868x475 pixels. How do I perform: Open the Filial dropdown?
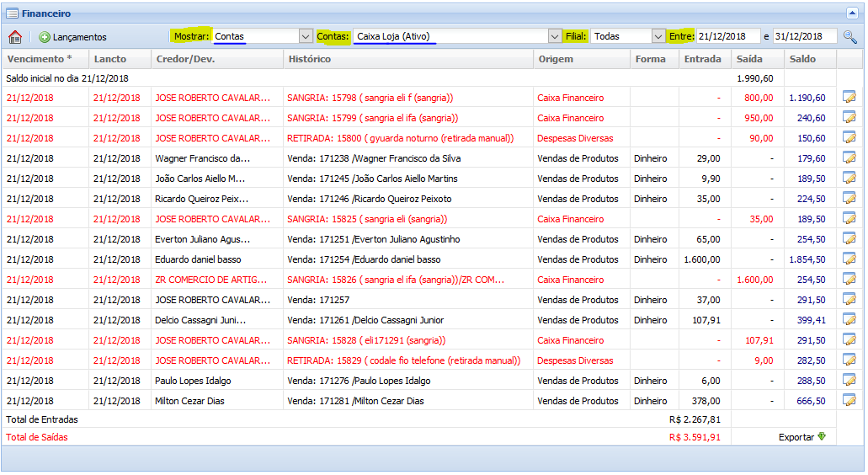tap(658, 36)
